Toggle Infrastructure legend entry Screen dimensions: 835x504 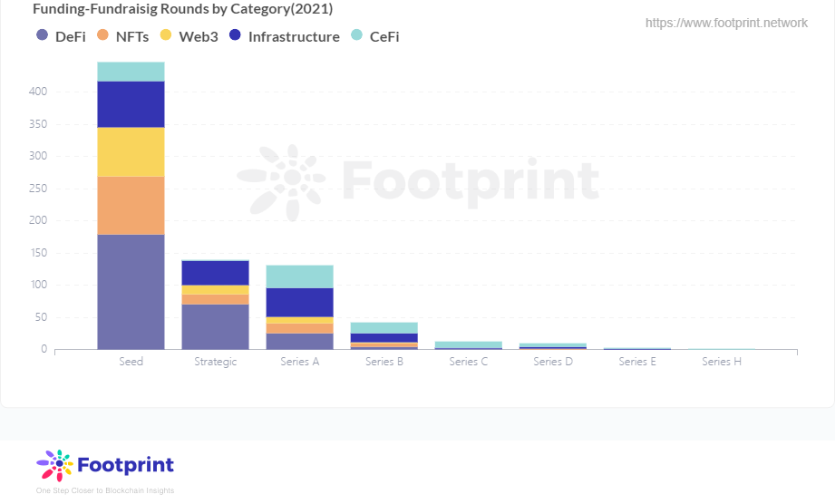[x=284, y=36]
